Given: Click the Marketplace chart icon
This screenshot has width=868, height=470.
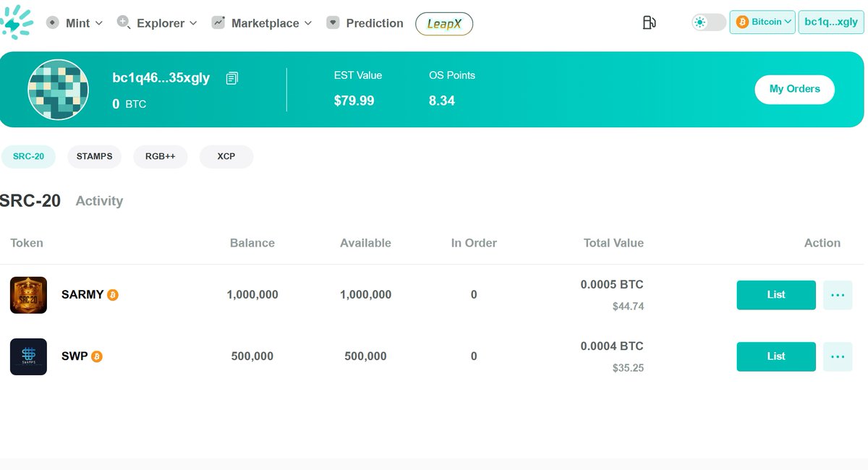Looking at the screenshot, I should (218, 22).
